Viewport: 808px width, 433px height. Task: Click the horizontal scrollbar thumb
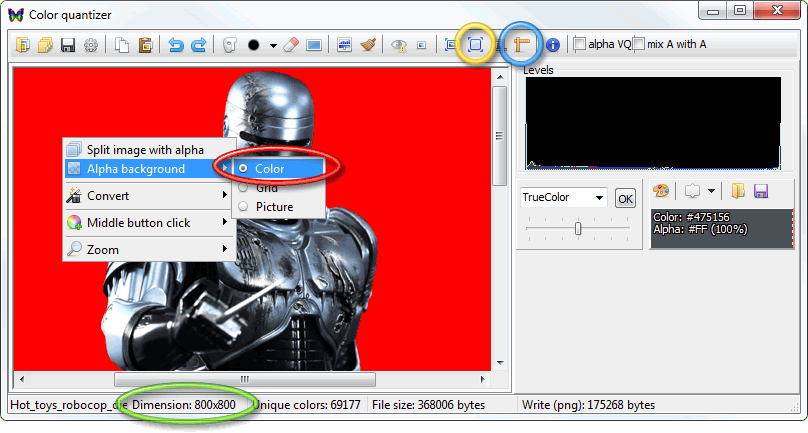[x=245, y=379]
